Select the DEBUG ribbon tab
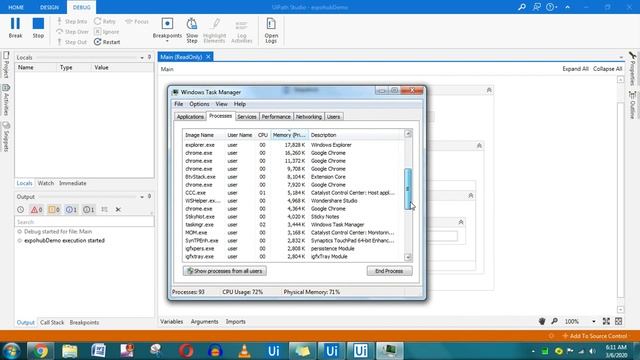The height and width of the screenshot is (360, 640). [82, 7]
